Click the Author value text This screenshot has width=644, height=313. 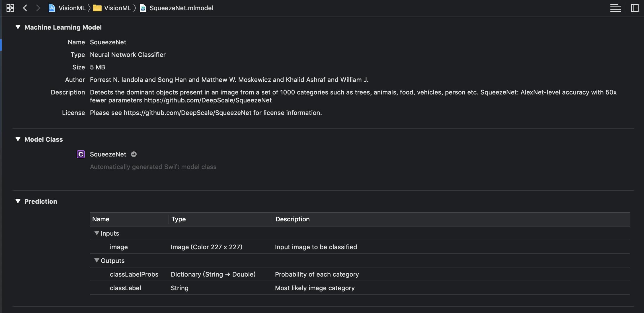pos(229,80)
